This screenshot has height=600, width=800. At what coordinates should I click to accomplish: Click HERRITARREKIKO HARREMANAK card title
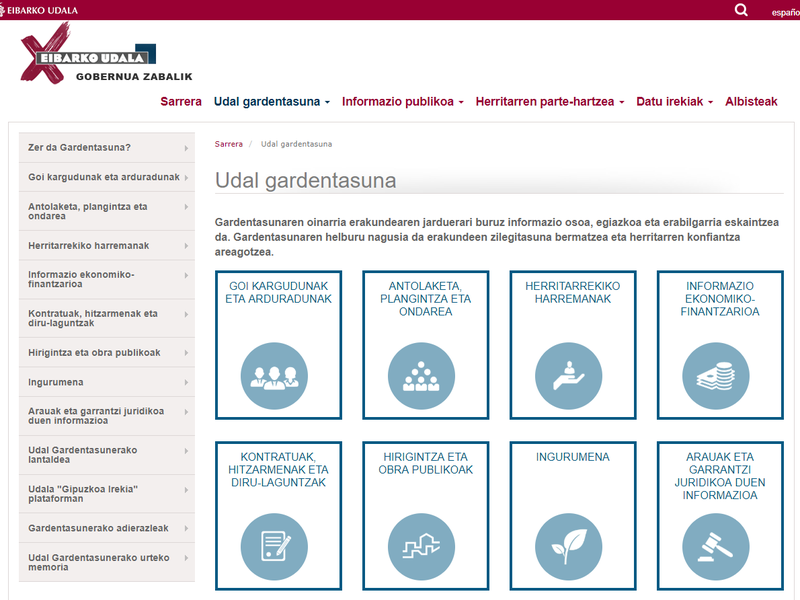point(573,292)
